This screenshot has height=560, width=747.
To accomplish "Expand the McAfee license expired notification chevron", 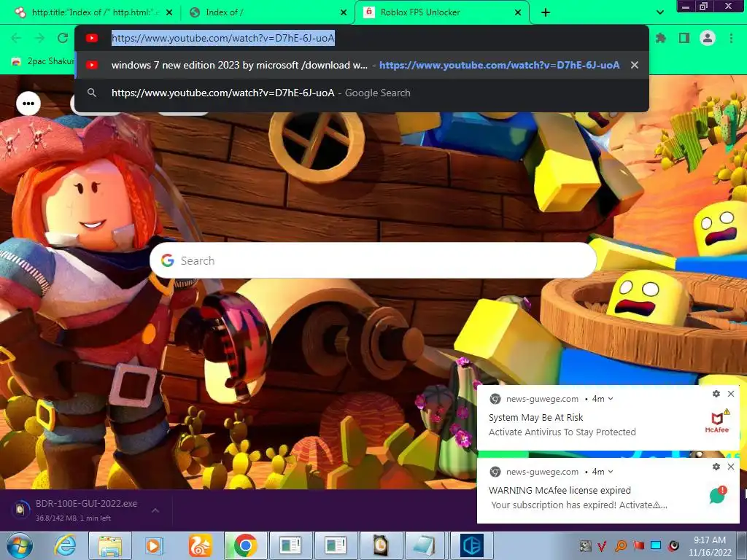I will point(611,472).
